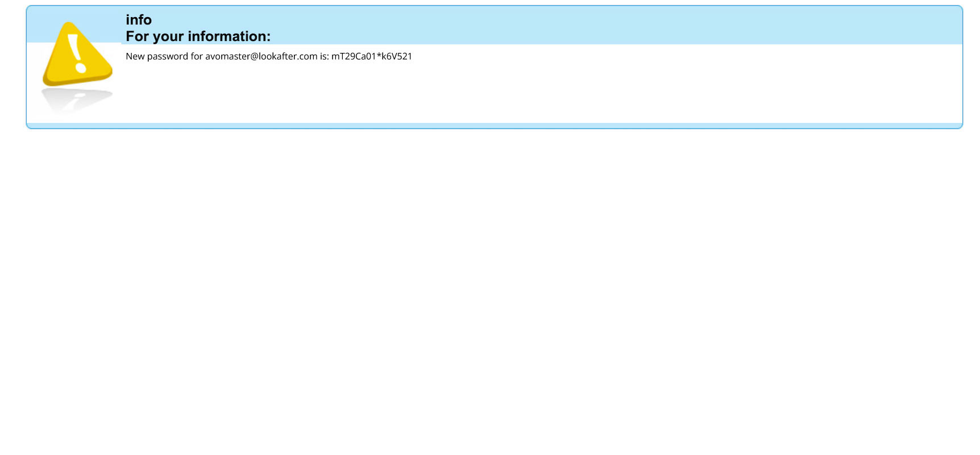Click "is:" before the generated password
Viewport: 980px width, 455px height.
coord(324,56)
